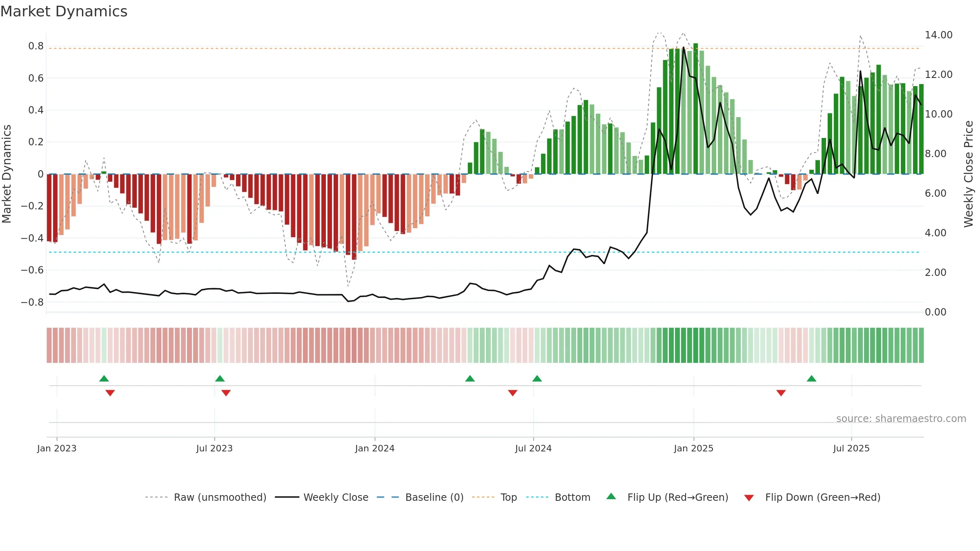This screenshot has height=551, width=980.
Task: Click the flip-down marker in spring 2025
Action: (781, 393)
